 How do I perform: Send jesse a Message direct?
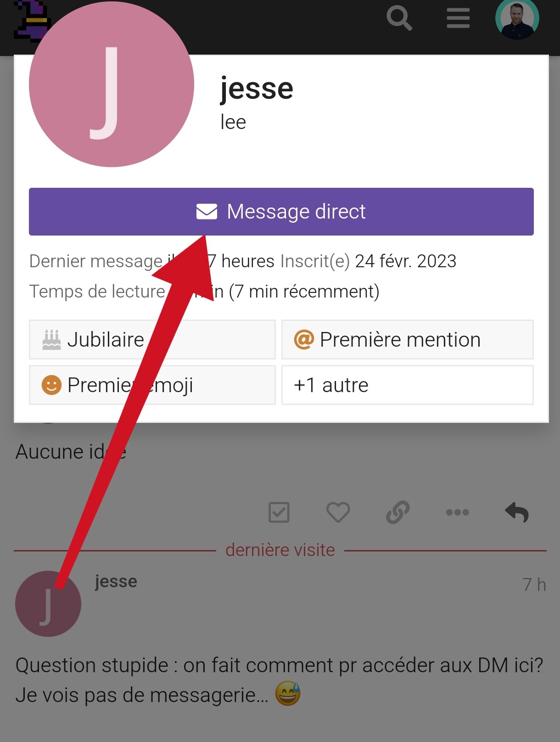281,212
